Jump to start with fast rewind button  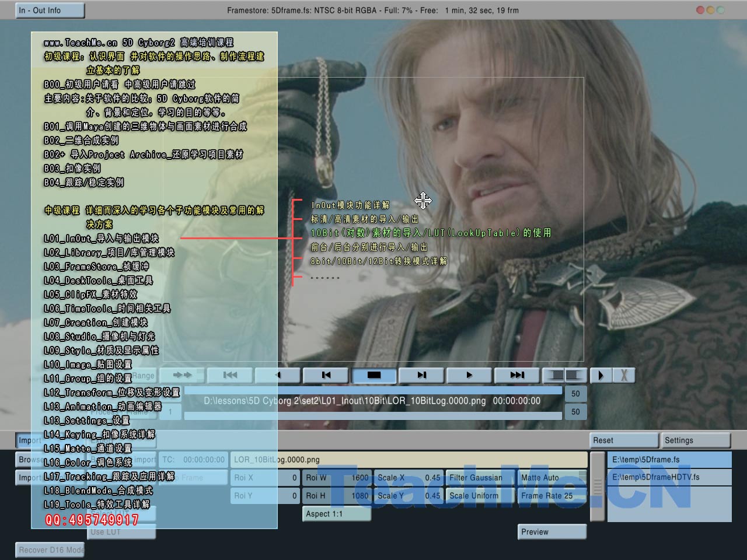(231, 375)
